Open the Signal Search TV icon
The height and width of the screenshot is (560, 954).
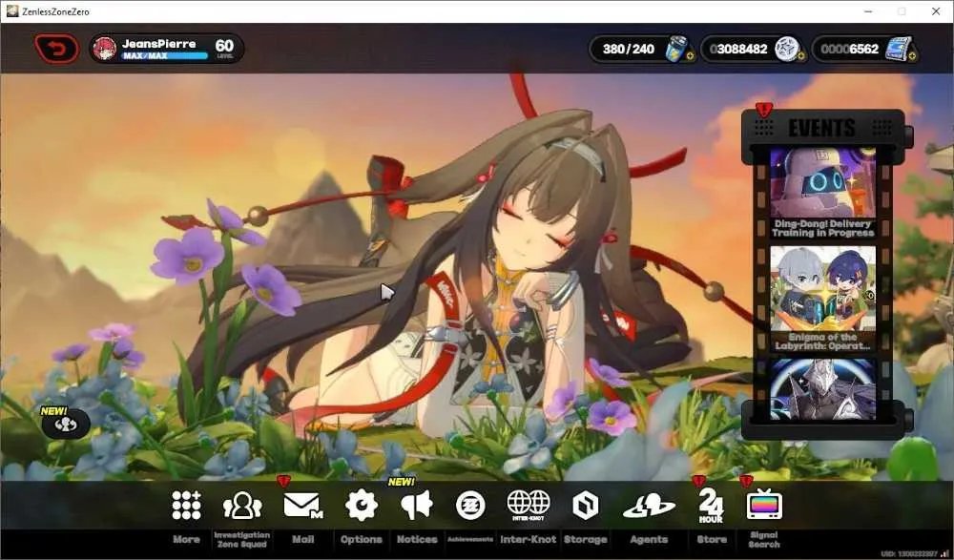click(x=764, y=505)
